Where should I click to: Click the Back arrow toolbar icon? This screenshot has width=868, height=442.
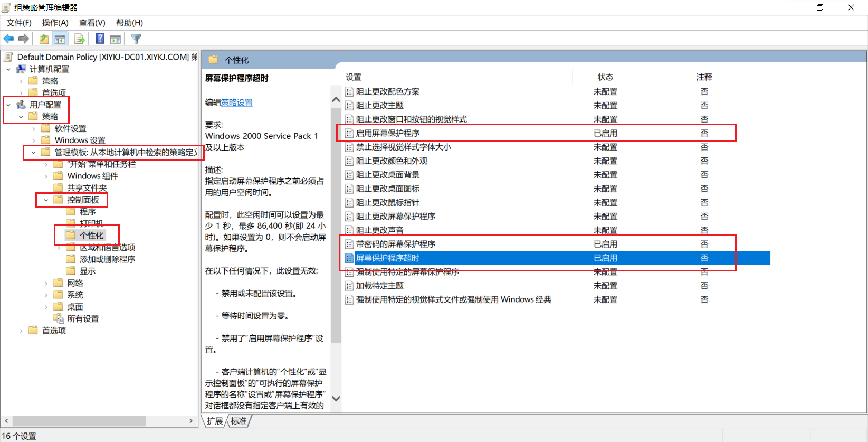8,39
